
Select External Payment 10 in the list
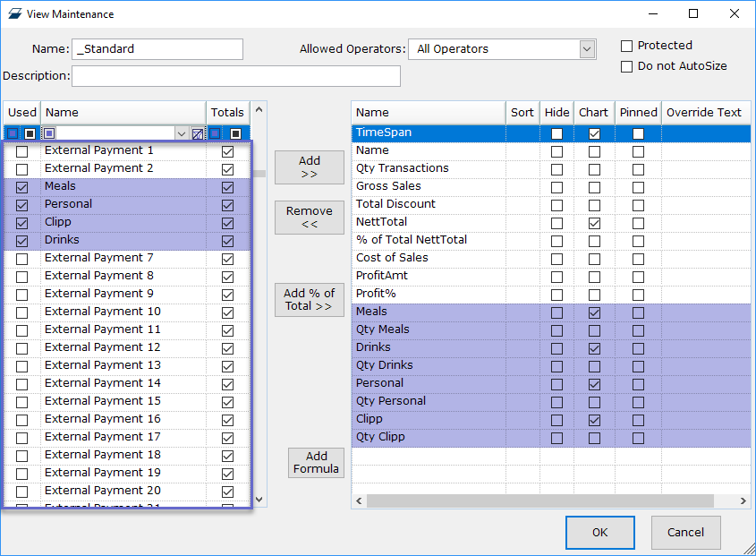click(103, 312)
